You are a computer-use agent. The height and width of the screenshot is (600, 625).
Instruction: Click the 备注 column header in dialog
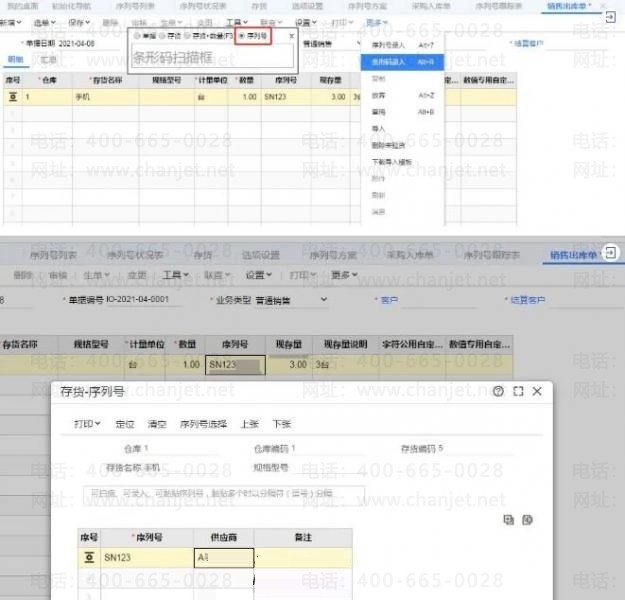click(x=303, y=537)
